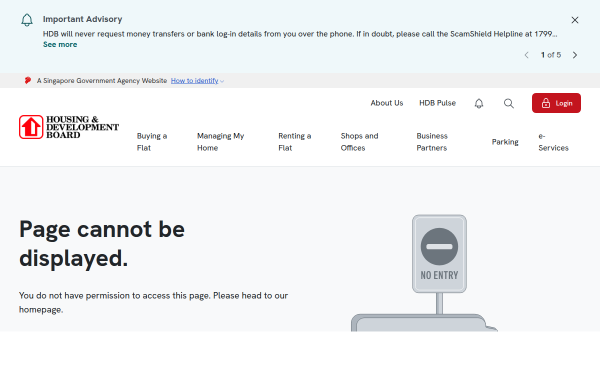The width and height of the screenshot is (600, 375).
Task: Open Parking menu
Action: pos(505,142)
